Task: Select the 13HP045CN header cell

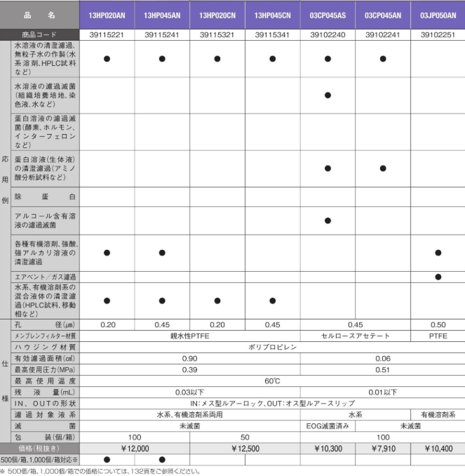Action: click(272, 14)
